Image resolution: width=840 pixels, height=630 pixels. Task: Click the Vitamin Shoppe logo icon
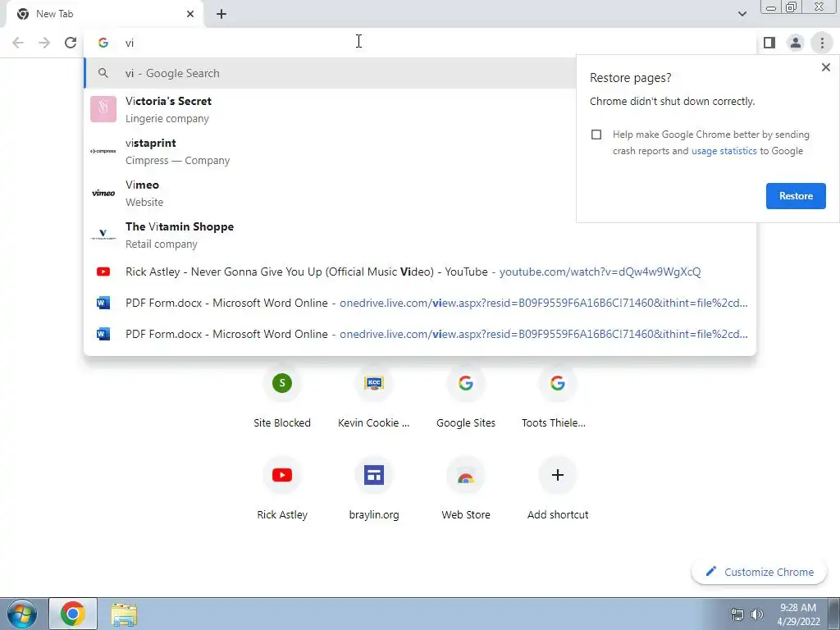[103, 235]
